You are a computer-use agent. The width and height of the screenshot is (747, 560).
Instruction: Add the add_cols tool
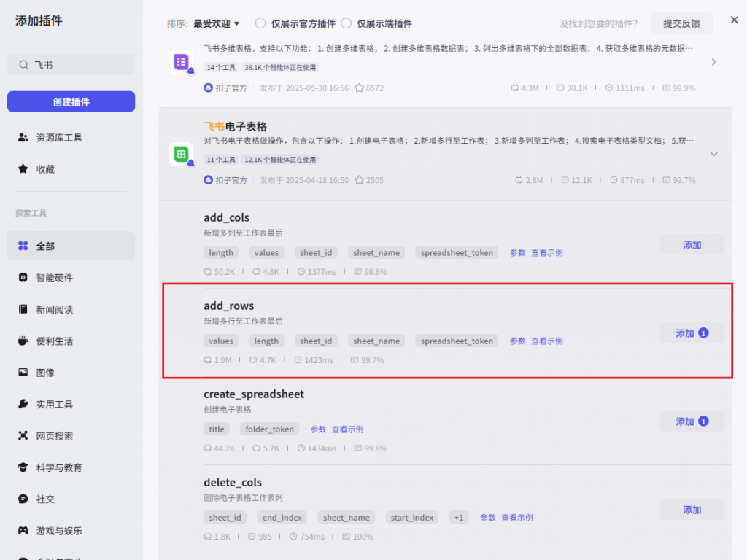click(692, 245)
